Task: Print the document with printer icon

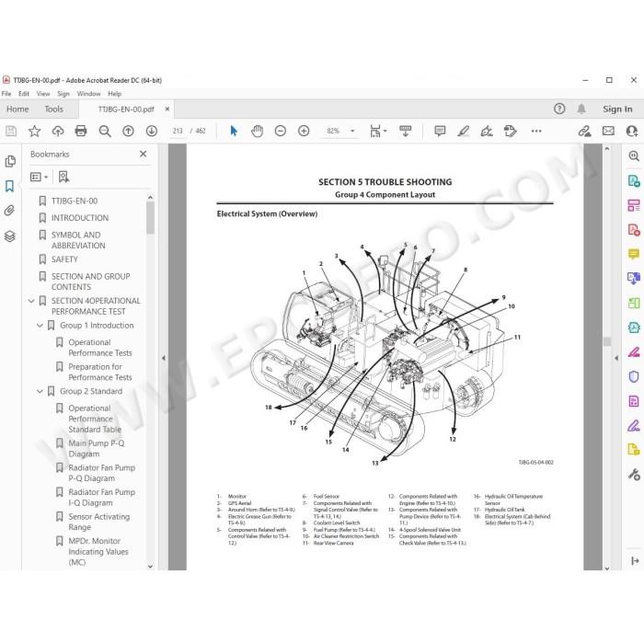Action: click(x=81, y=131)
